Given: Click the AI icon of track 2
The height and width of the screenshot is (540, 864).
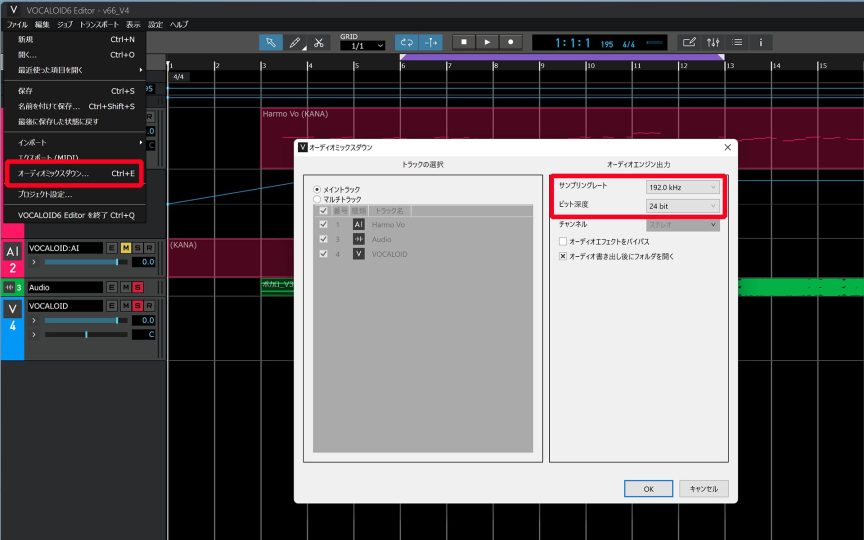Looking at the screenshot, I should coord(13,252).
